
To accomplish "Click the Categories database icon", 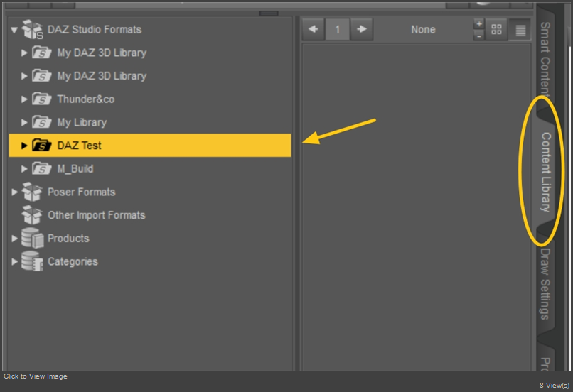I will (x=32, y=261).
